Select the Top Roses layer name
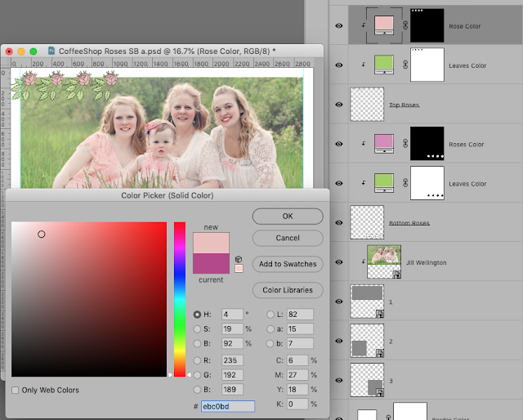The image size is (523, 420). (x=404, y=105)
